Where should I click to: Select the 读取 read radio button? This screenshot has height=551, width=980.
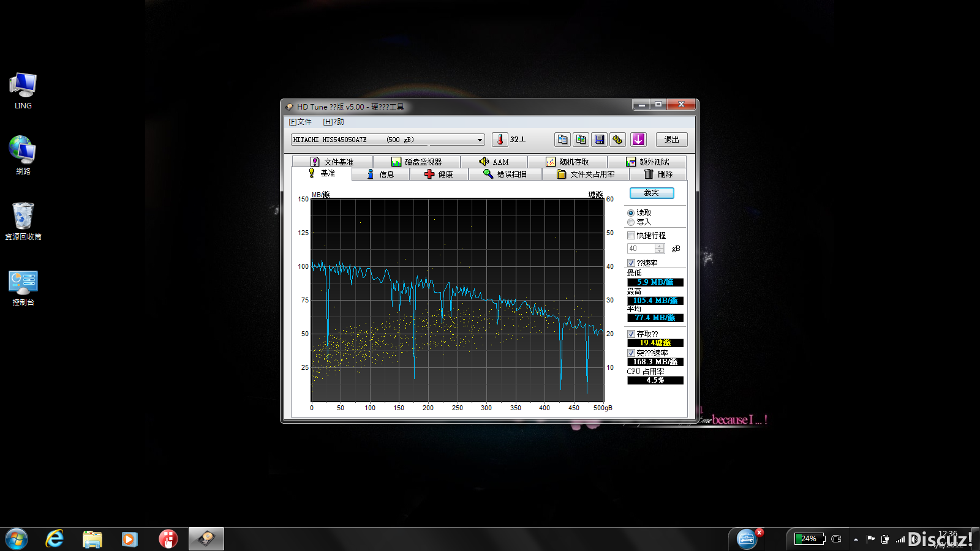pyautogui.click(x=631, y=213)
